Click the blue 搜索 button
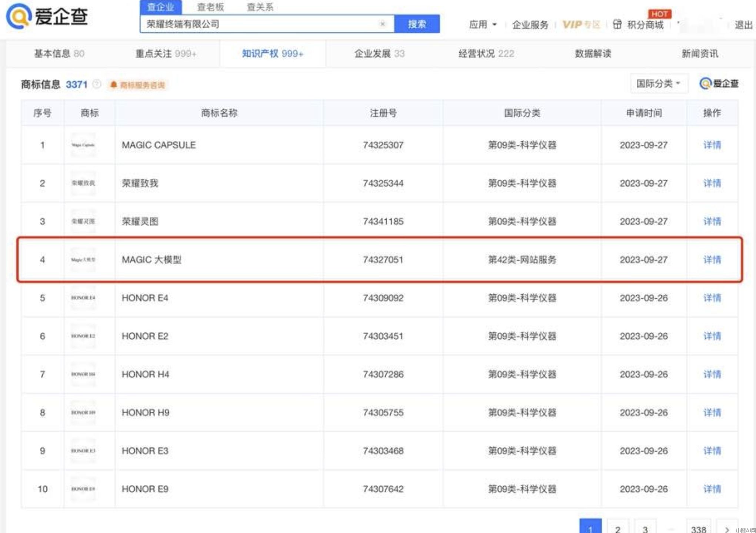 [x=417, y=24]
